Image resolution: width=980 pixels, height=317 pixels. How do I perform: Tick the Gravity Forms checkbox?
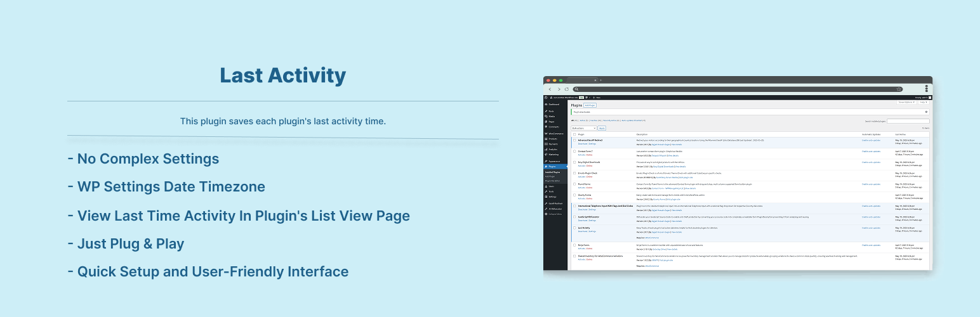[574, 195]
